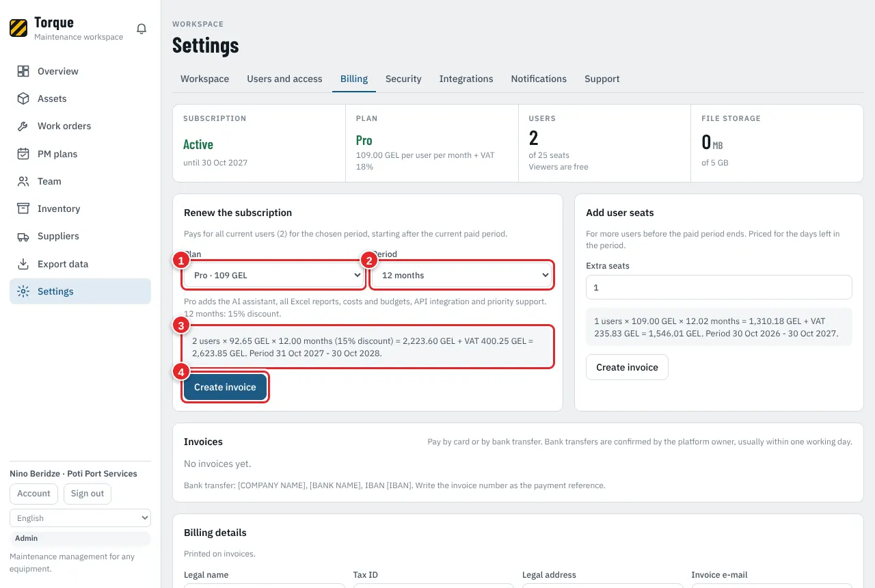The image size is (875, 588).
Task: Click the Assets cube icon
Action: tap(23, 98)
